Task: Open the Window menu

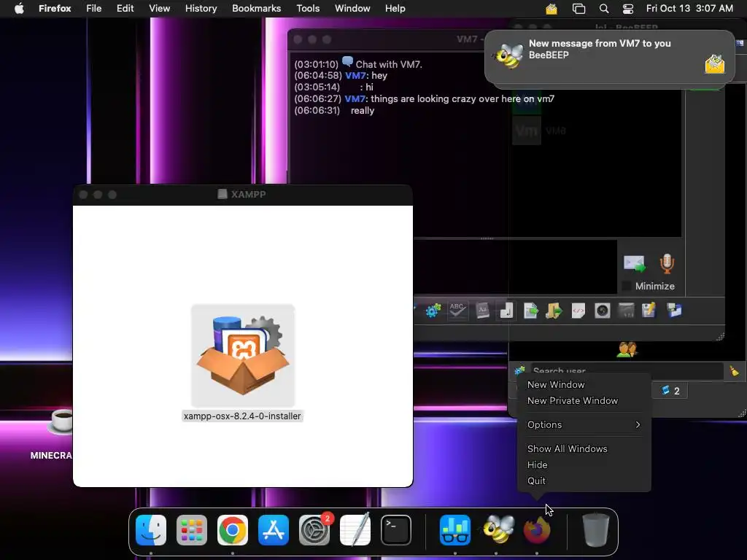Action: tap(352, 9)
